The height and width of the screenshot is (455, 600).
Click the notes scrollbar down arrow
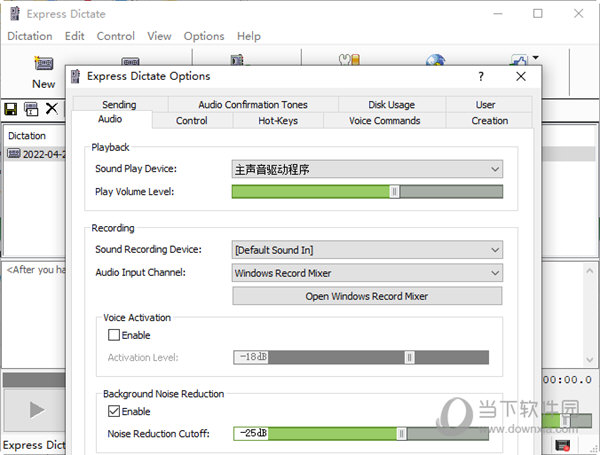click(x=590, y=359)
